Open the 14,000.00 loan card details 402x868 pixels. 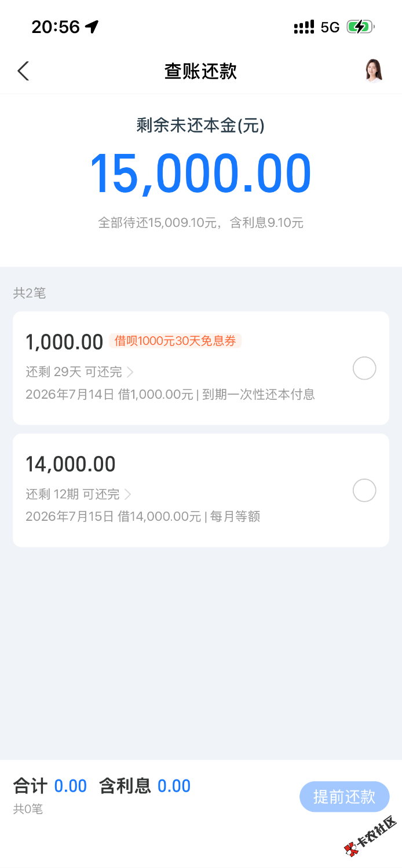pos(201,490)
